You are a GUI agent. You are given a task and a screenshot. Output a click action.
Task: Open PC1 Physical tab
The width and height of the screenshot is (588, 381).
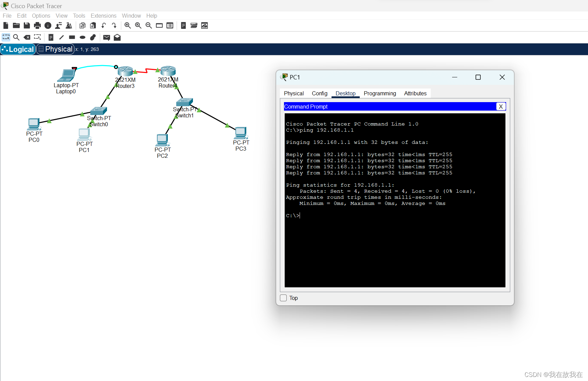pyautogui.click(x=294, y=93)
